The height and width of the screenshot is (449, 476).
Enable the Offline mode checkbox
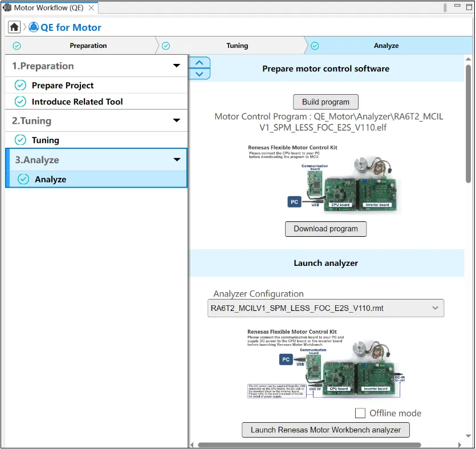(x=360, y=413)
